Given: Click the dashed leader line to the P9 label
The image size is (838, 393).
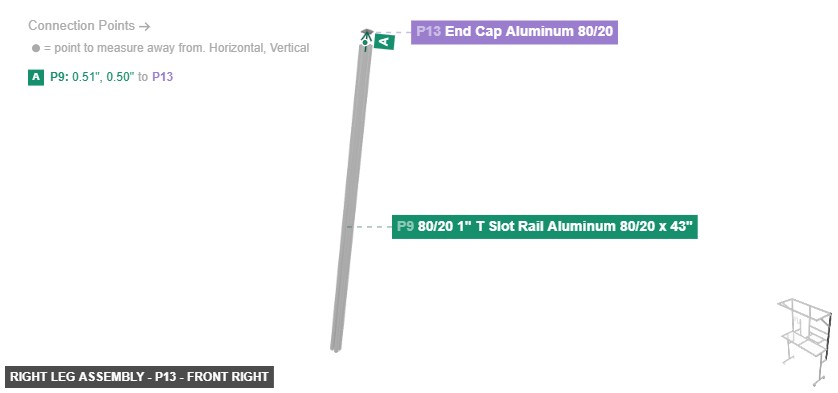Looking at the screenshot, I should [369, 227].
